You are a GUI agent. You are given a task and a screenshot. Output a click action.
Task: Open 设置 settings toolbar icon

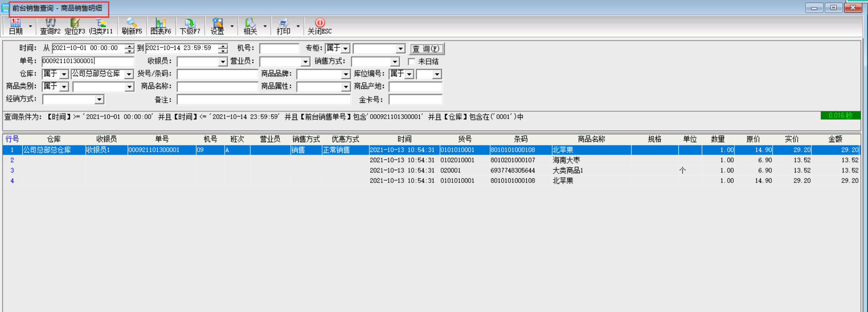coord(217,26)
